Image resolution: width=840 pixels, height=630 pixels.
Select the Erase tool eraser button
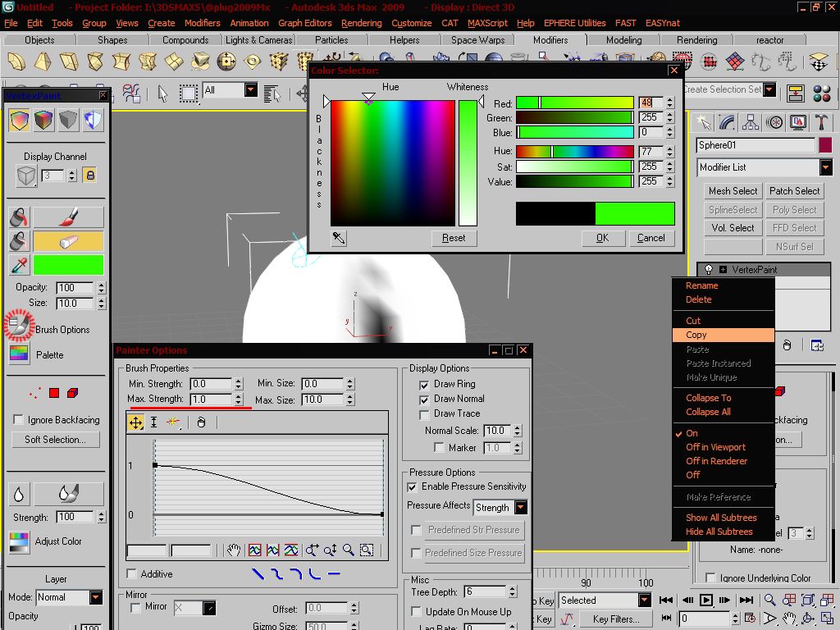69,242
